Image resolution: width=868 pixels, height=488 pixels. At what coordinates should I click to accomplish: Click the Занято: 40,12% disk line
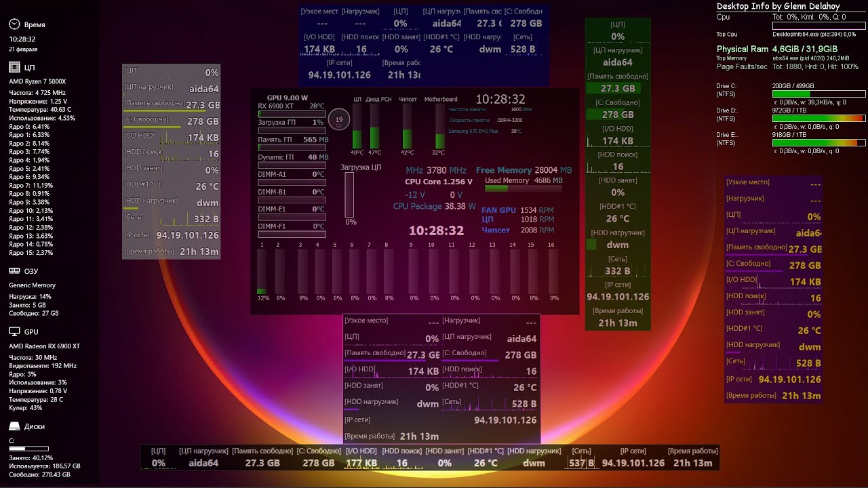point(31,458)
